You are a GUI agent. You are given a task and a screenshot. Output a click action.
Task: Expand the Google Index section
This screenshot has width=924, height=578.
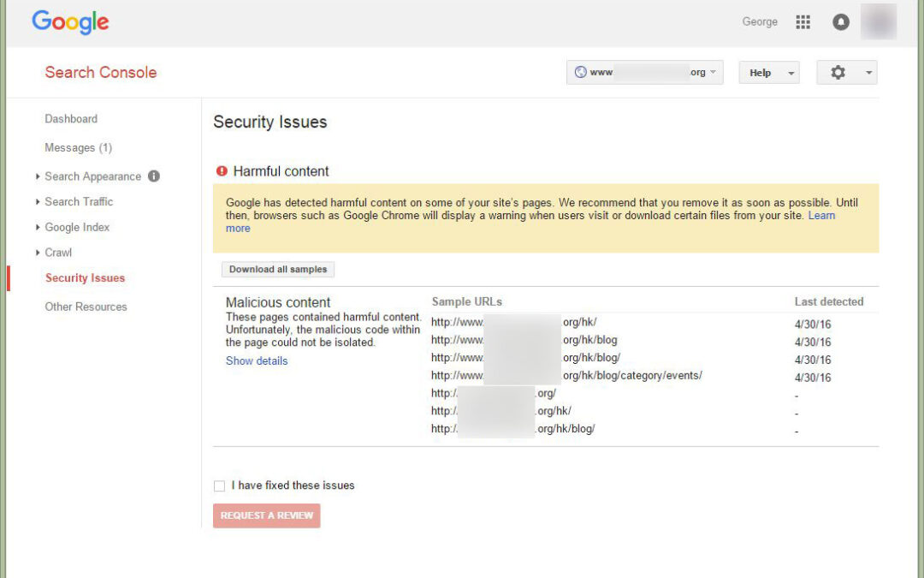pyautogui.click(x=38, y=227)
